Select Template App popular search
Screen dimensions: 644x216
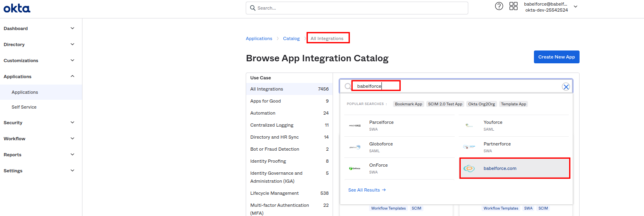[514, 104]
